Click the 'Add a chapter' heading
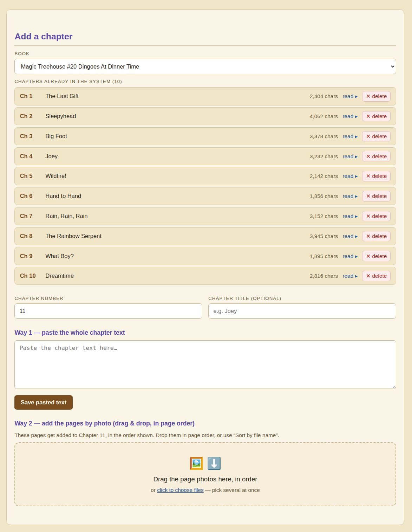The height and width of the screenshot is (532, 412). [x=44, y=37]
